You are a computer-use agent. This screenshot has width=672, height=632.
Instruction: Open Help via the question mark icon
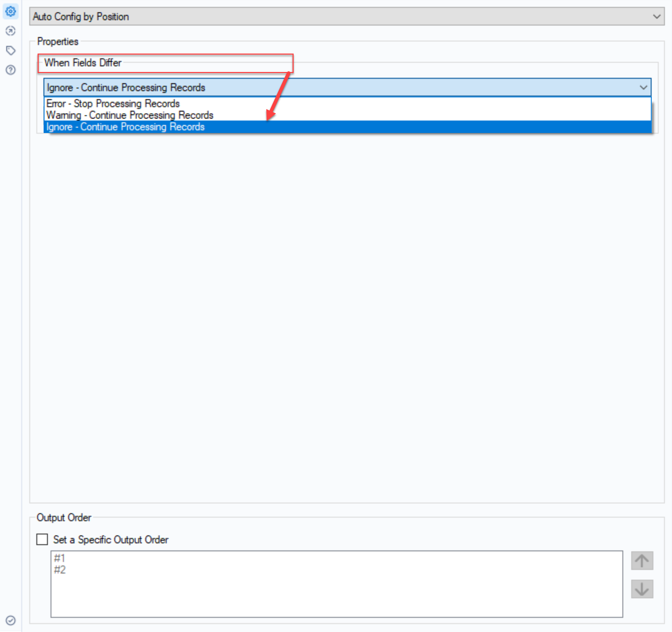[11, 70]
